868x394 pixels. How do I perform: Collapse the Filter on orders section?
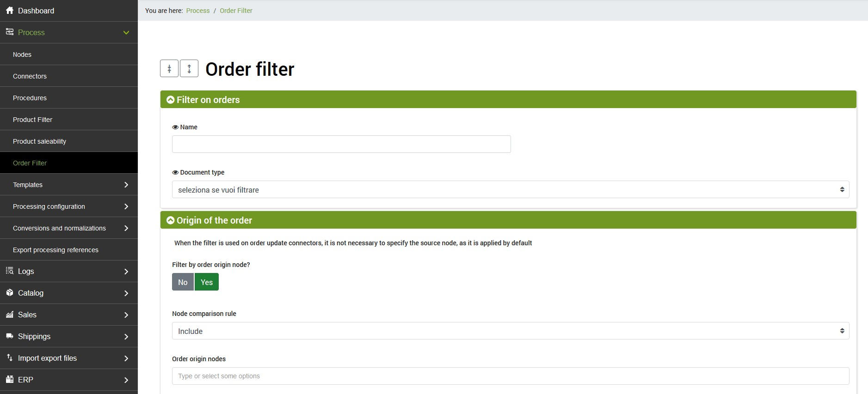[171, 100]
